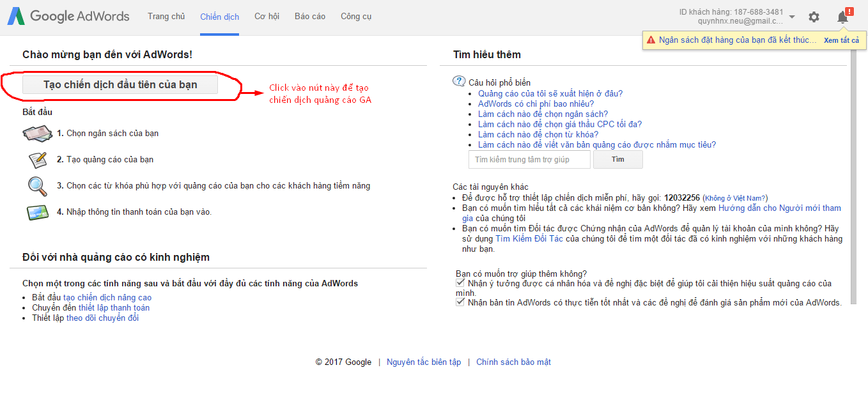
Task: Click the yellow warning icon in the alert
Action: (651, 40)
